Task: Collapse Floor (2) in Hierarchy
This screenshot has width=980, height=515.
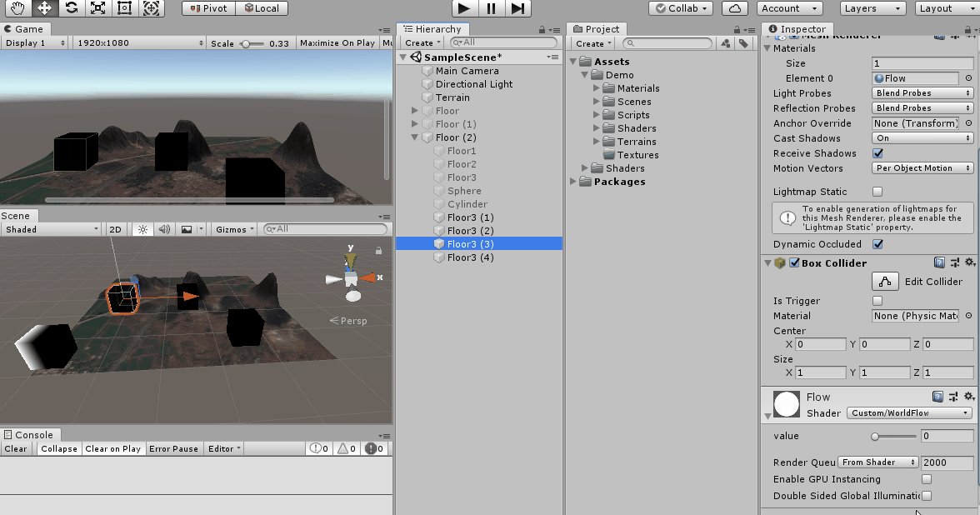Action: click(414, 137)
